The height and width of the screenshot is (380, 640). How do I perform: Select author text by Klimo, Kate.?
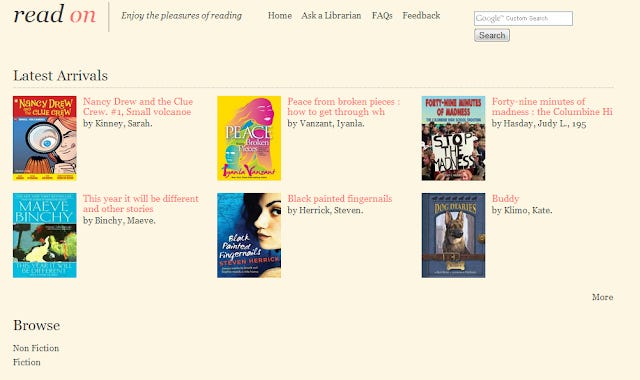pos(522,211)
